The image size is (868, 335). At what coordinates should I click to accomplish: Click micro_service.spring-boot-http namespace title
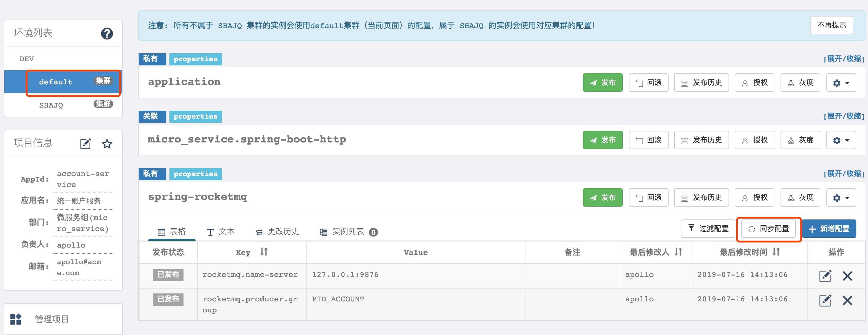(x=247, y=139)
